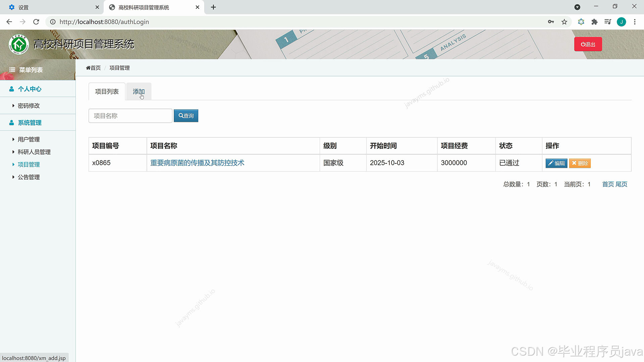Open project 重要病原菌的传播及其防控技术 link

[x=197, y=163]
